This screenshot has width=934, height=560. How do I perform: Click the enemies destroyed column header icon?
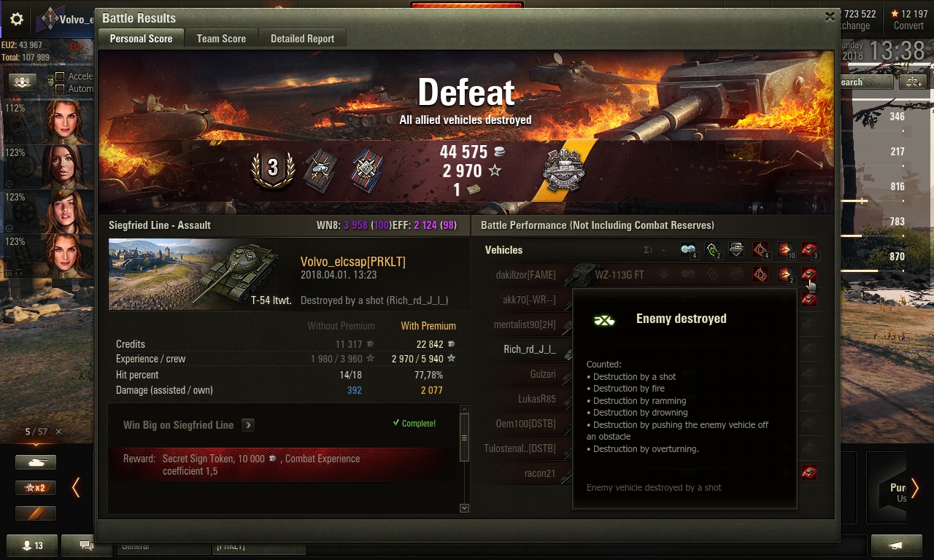(x=808, y=250)
